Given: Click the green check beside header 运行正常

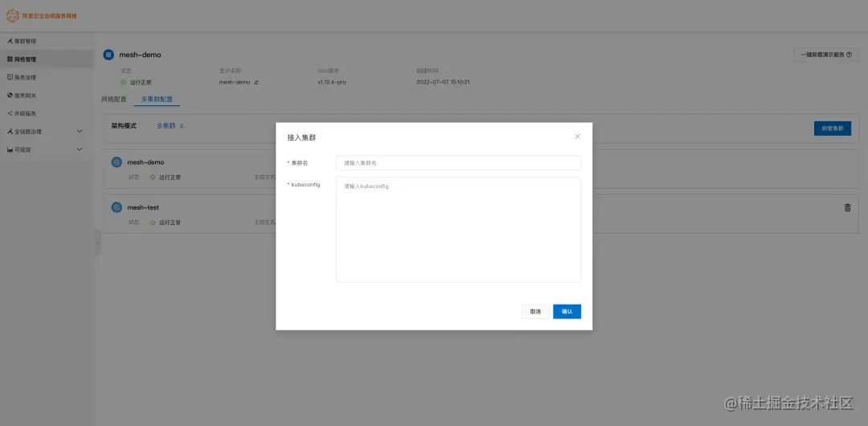Looking at the screenshot, I should coord(124,83).
